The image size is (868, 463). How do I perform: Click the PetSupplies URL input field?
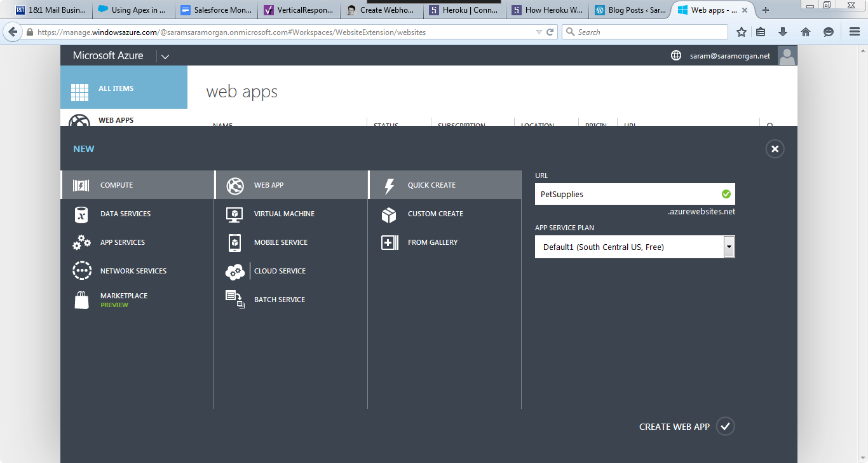pos(626,195)
